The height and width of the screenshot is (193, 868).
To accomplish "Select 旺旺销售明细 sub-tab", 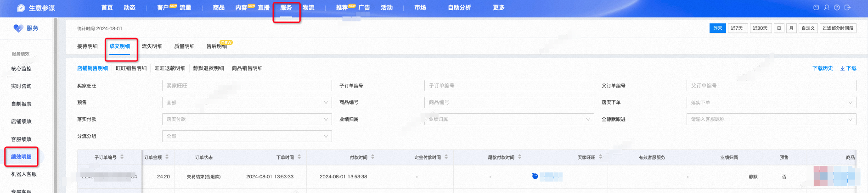I will click(x=131, y=68).
